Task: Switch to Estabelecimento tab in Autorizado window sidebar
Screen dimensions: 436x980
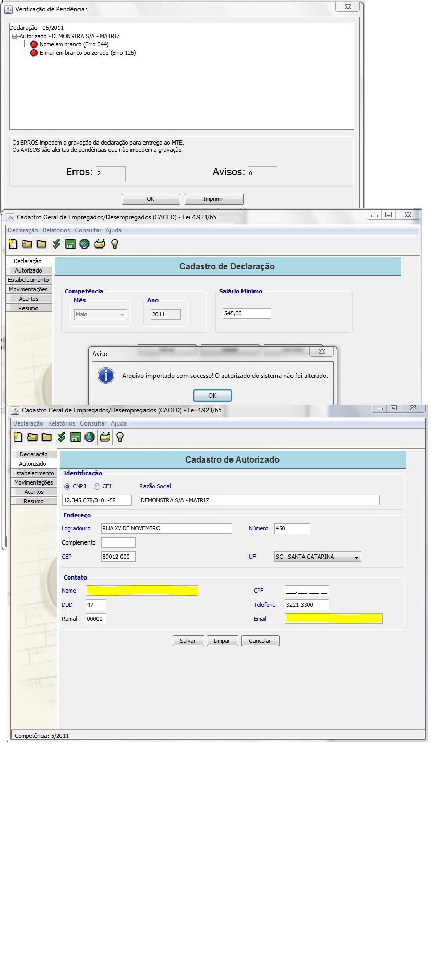Action: (x=33, y=473)
